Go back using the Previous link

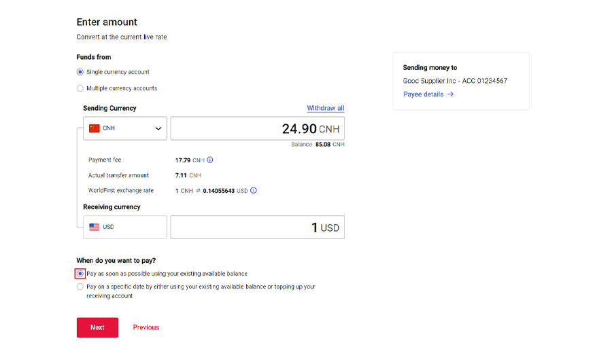(146, 327)
